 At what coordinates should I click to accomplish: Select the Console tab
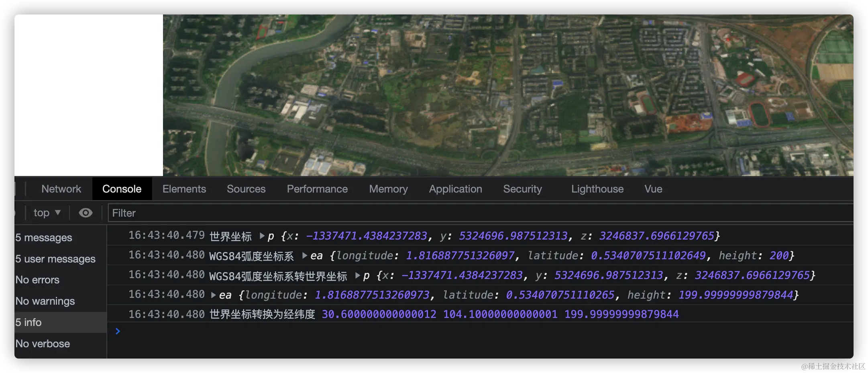[x=122, y=189]
